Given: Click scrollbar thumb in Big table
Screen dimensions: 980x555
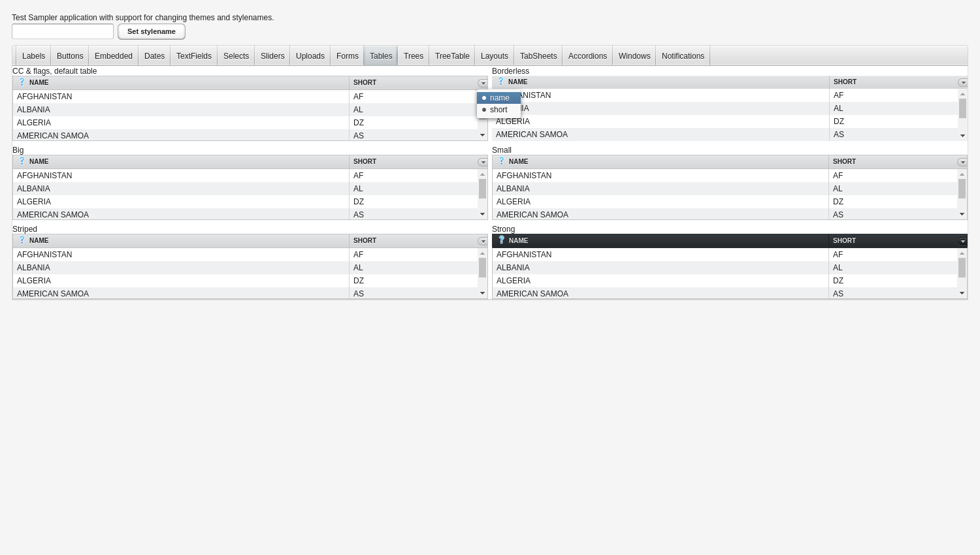Looking at the screenshot, I should (x=482, y=189).
